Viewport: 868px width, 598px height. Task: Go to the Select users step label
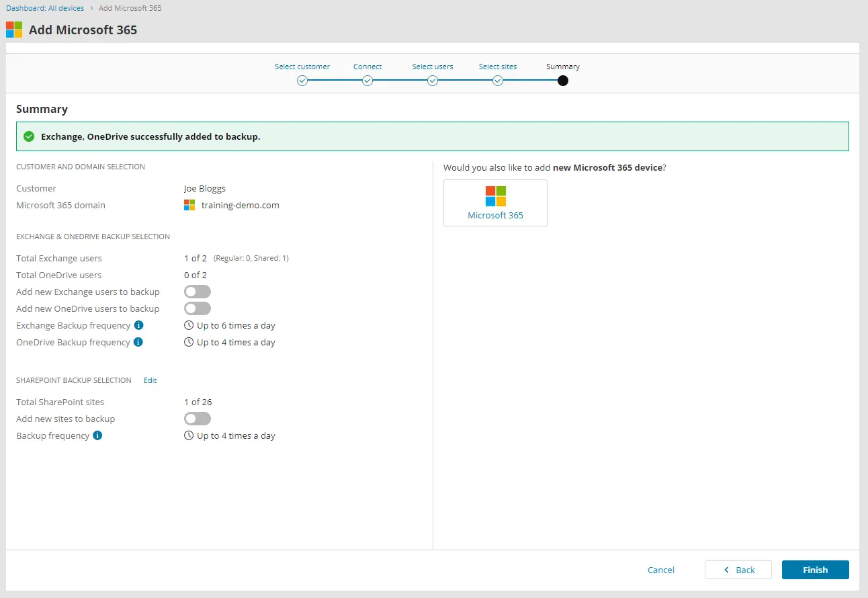[433, 67]
